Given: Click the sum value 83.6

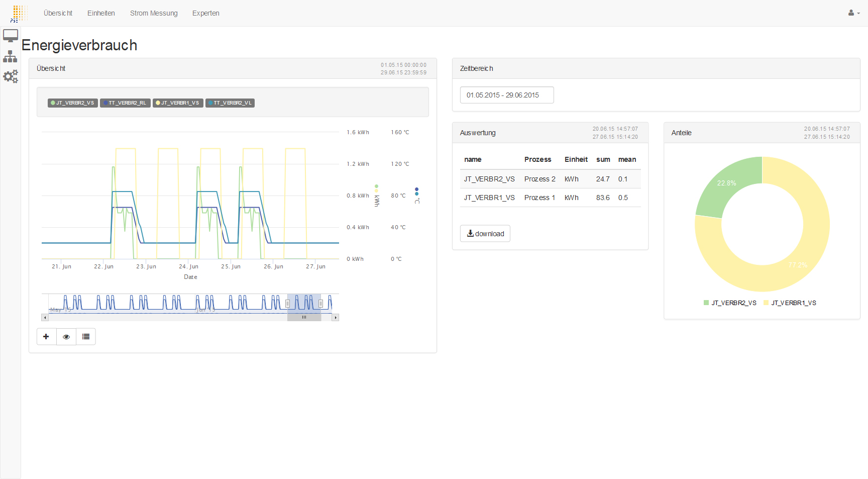Looking at the screenshot, I should 603,198.
